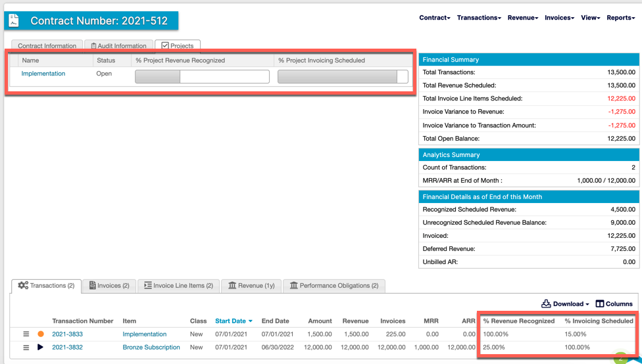Click the Contract Number: 2021-512 title

[99, 21]
